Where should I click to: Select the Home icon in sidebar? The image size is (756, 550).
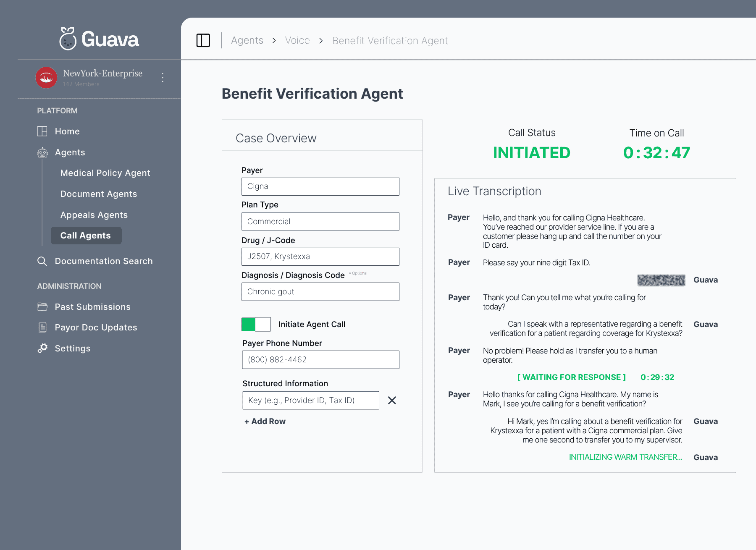(42, 131)
